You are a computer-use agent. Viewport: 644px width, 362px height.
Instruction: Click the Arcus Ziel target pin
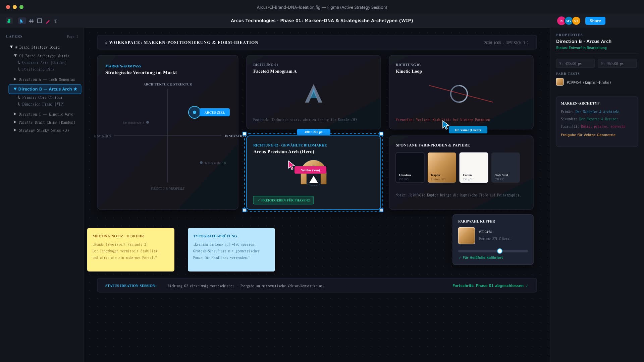(194, 112)
